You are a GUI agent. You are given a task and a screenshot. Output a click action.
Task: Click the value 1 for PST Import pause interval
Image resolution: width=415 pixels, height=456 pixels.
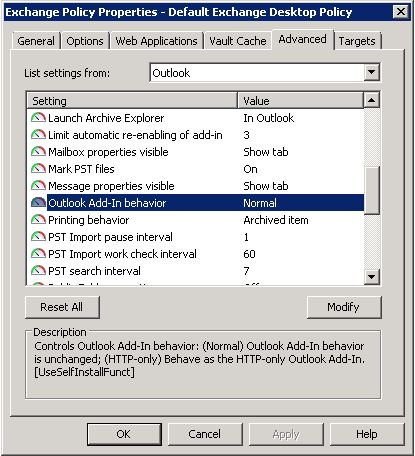click(246, 237)
